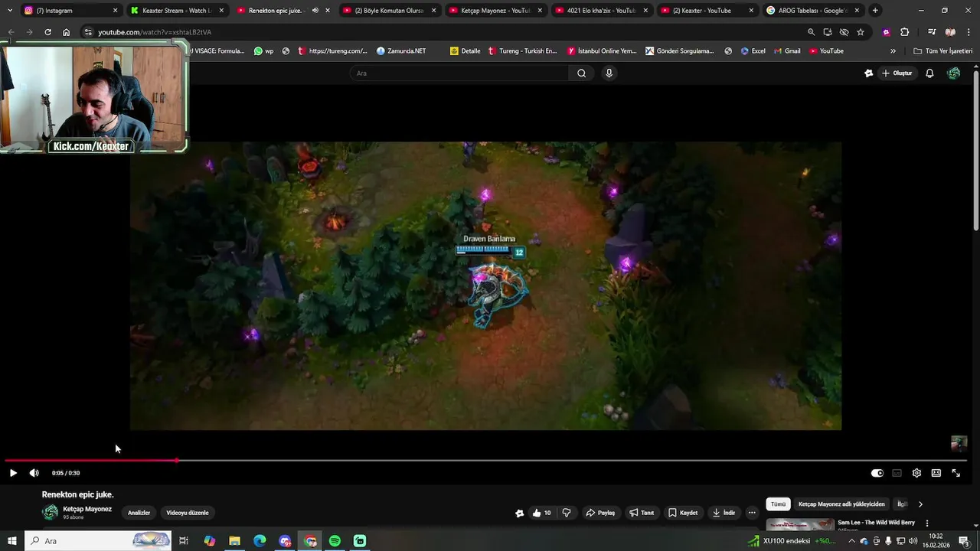Open Microsoft Edge from the taskbar

[x=260, y=541]
